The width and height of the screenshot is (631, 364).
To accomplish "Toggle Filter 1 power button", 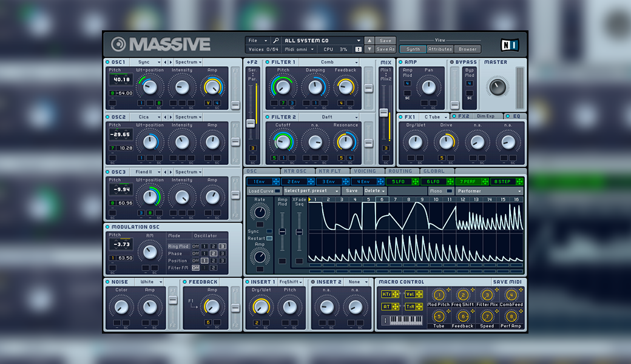I will point(267,62).
